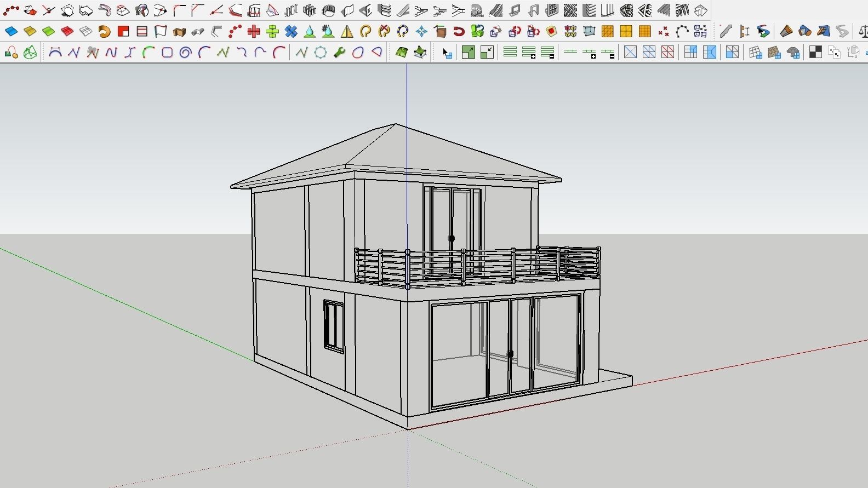Click the ground floor sliding door handle
Image resolution: width=868 pixels, height=488 pixels.
[x=510, y=354]
